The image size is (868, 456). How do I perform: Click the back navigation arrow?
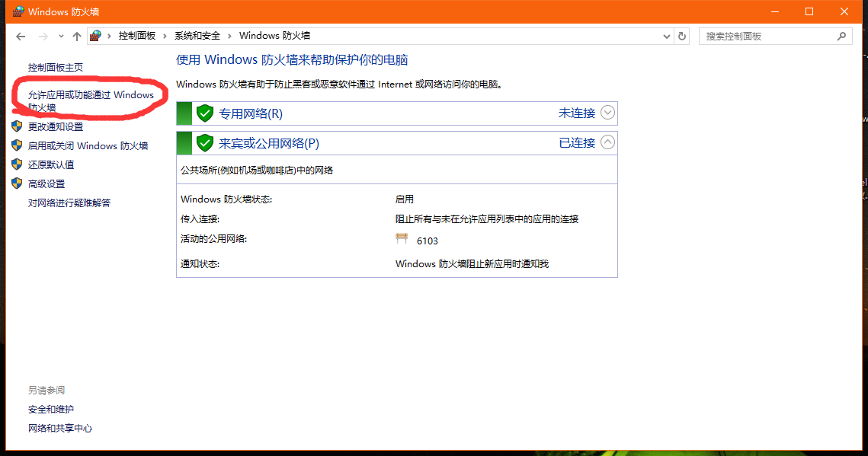(21, 36)
